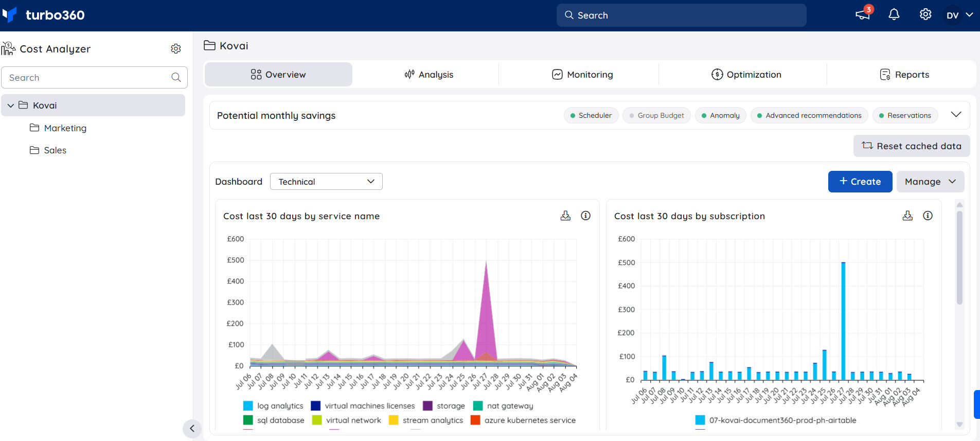Open the Manage dropdown
Viewport: 980px width, 441px height.
[x=930, y=182]
